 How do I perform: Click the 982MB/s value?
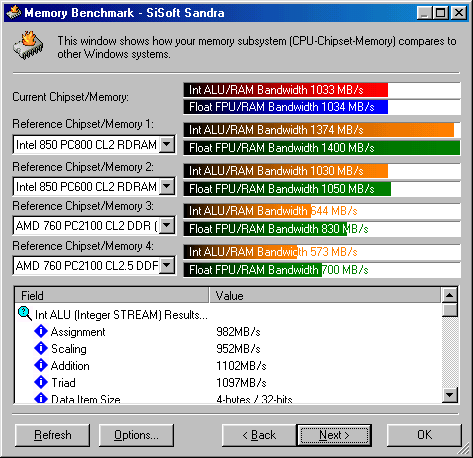[x=238, y=332]
